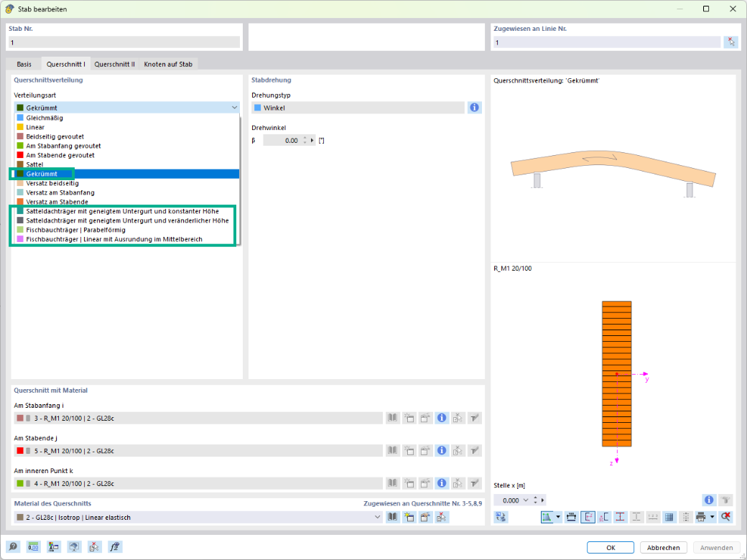Click the Drehwinkel β value field
Screen dimensions: 747x560
pos(284,141)
